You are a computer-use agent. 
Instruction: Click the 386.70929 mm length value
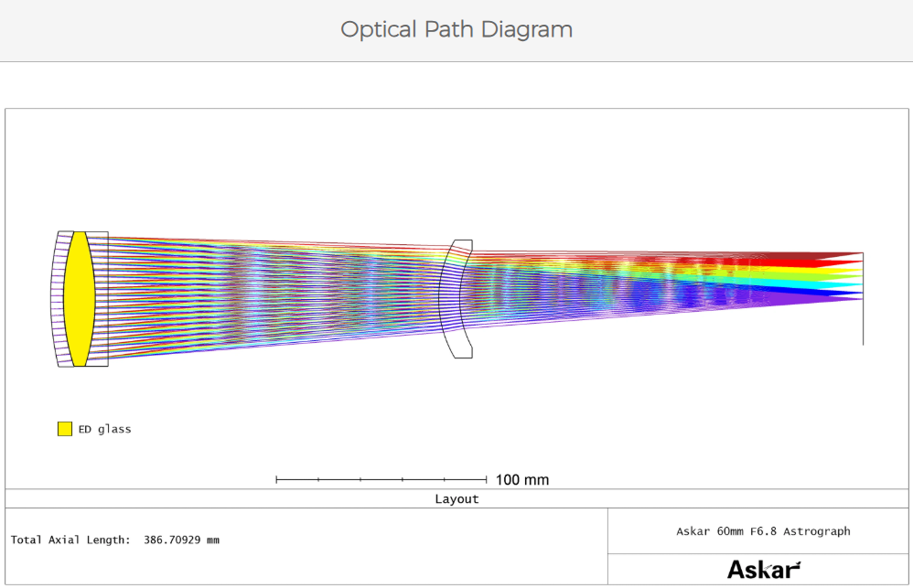181,540
